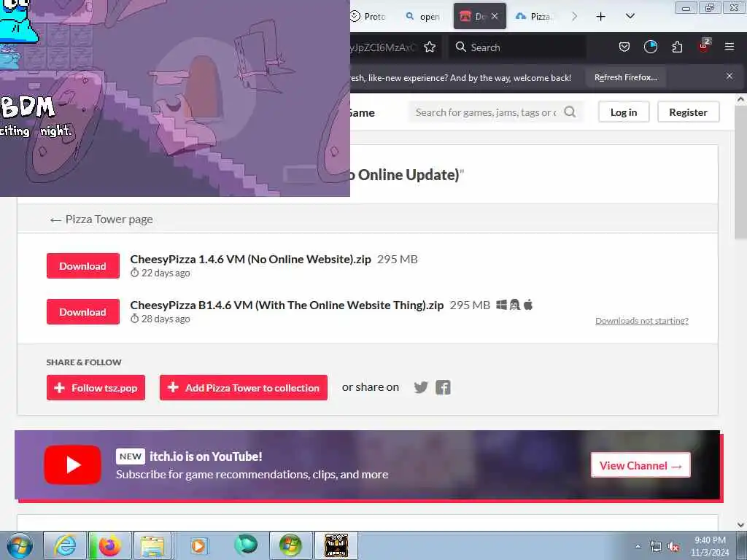Focus the Firefox Search box
The image size is (747, 560).
pyautogui.click(x=517, y=47)
